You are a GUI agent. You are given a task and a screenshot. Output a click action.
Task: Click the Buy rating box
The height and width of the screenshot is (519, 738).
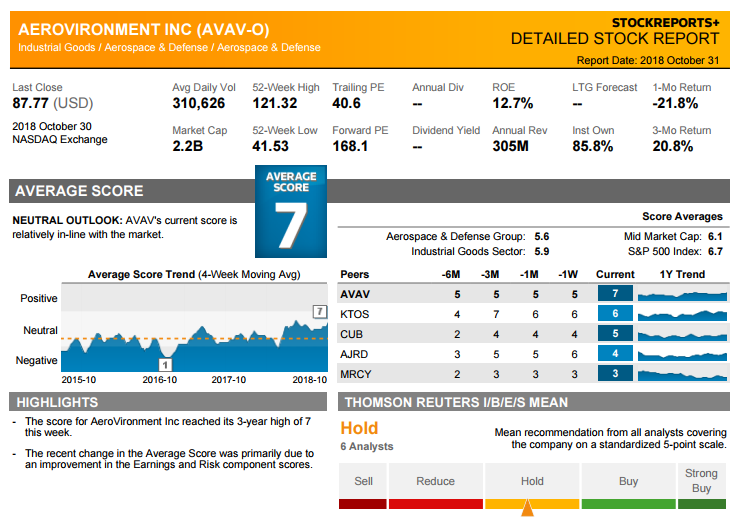(628, 481)
